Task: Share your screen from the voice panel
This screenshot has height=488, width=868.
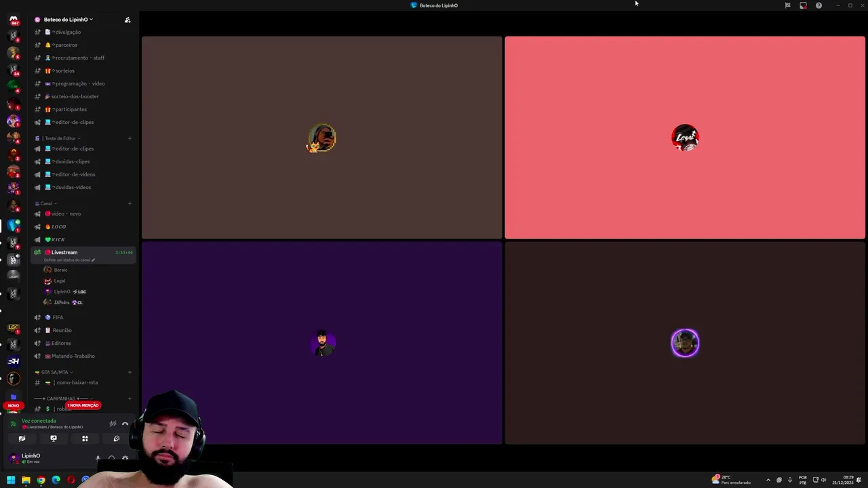Action: pos(54,439)
